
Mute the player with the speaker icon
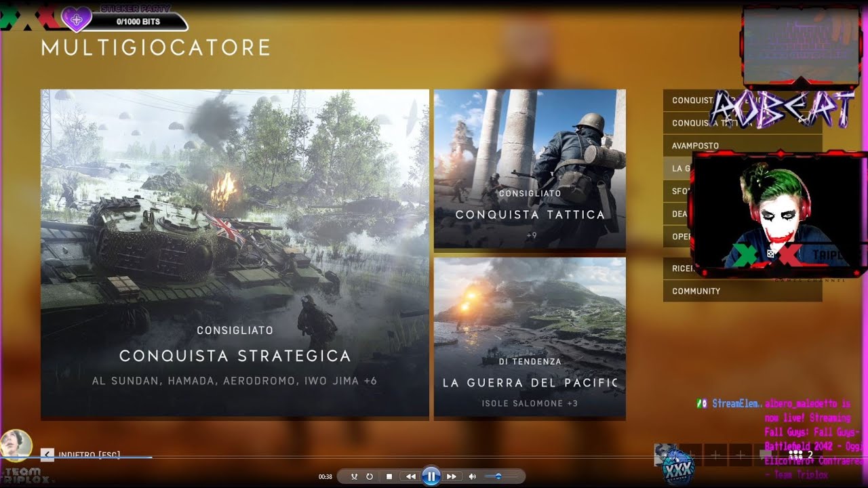tap(473, 476)
